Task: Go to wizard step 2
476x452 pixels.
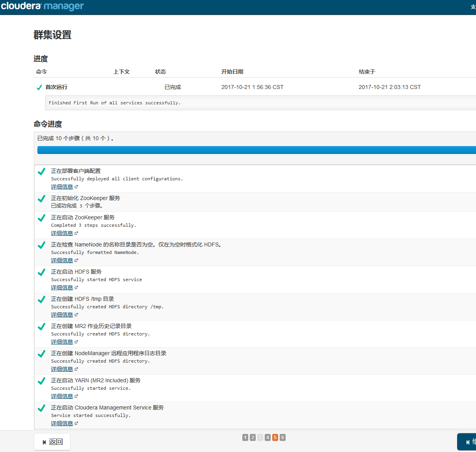Action: (253, 437)
